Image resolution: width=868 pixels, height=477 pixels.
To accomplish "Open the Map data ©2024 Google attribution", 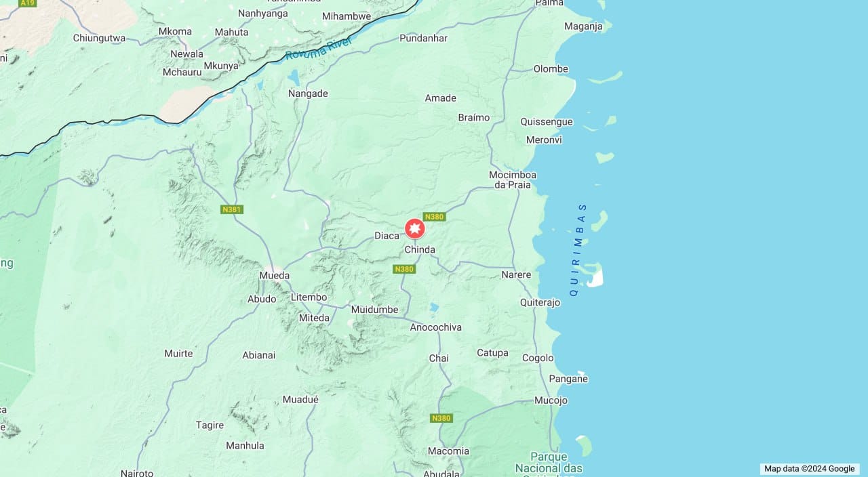I will pos(810,469).
